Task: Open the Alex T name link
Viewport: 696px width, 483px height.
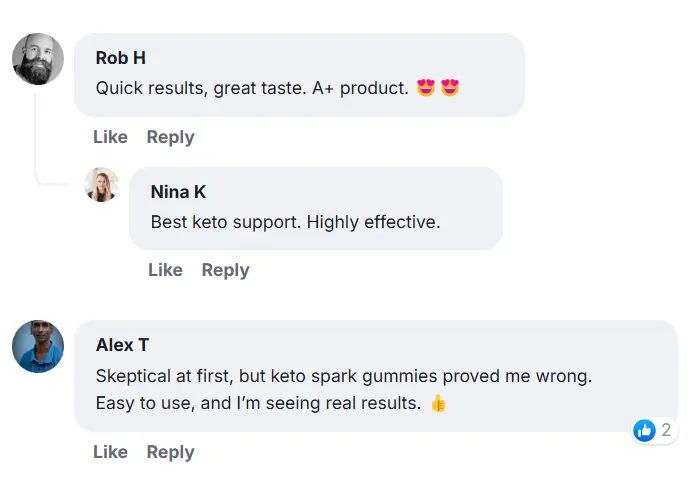Action: pos(122,345)
